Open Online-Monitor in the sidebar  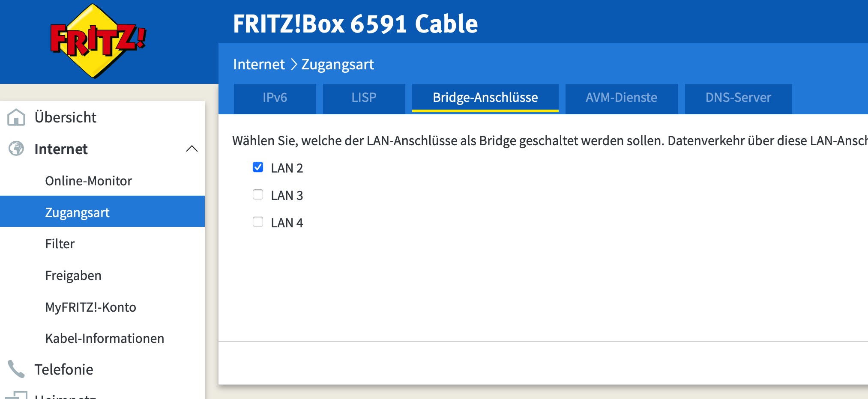pyautogui.click(x=88, y=181)
